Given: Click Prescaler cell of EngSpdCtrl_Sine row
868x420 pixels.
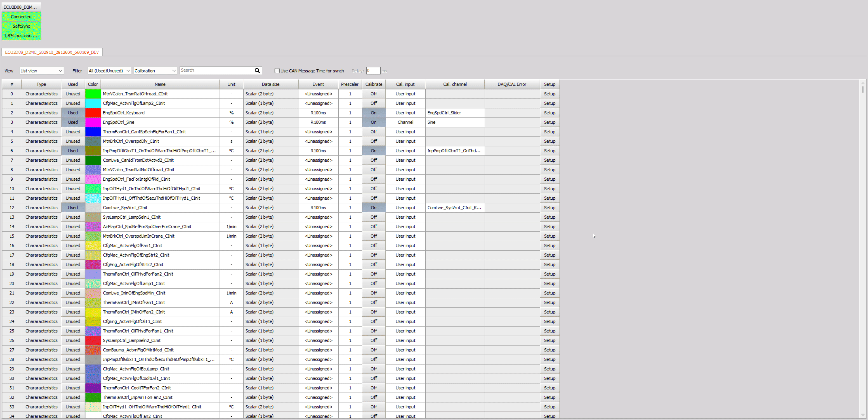Looking at the screenshot, I should click(350, 122).
